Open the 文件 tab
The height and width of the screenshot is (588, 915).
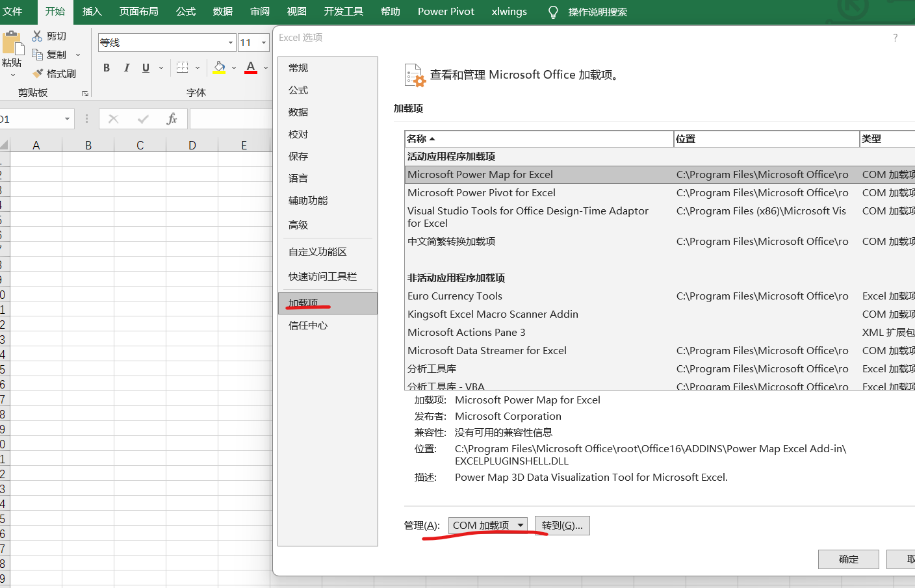pos(12,12)
